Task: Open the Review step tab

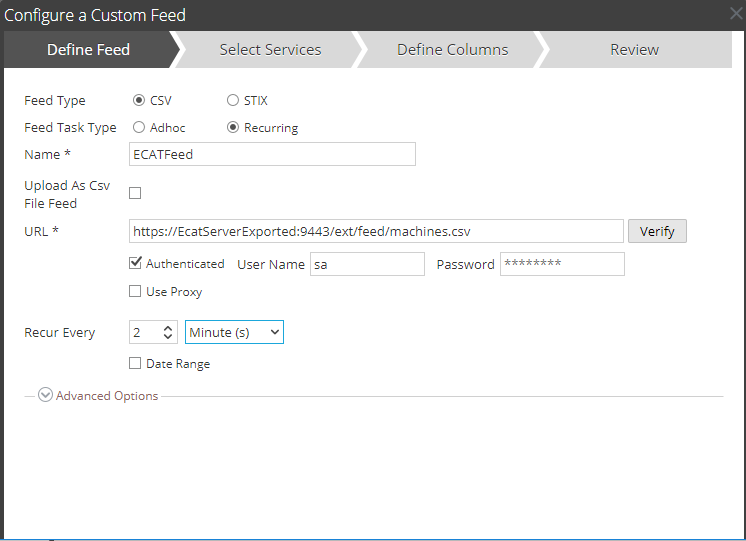Action: (x=634, y=50)
